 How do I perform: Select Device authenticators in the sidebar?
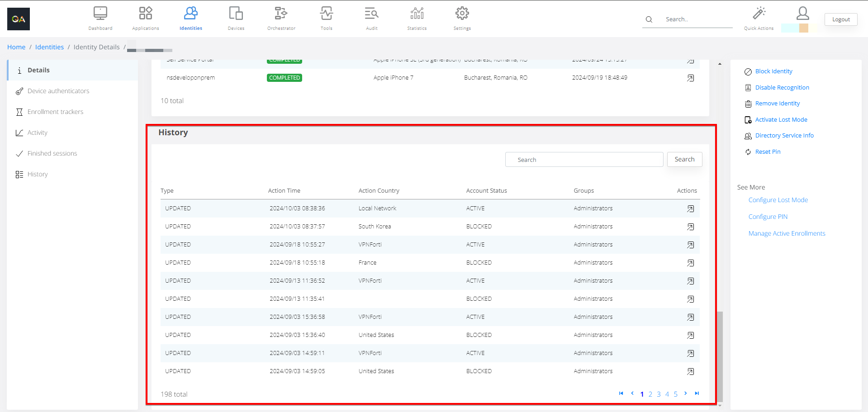tap(58, 91)
